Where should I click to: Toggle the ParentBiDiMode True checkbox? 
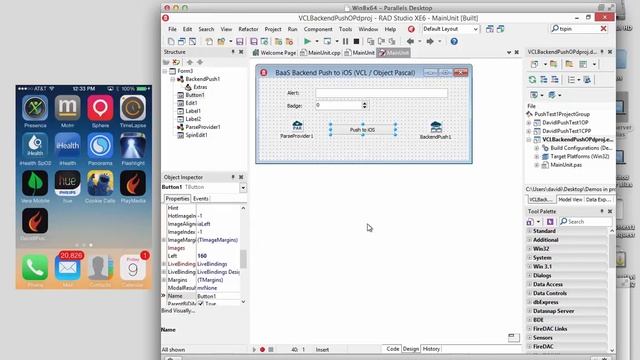pos(200,304)
